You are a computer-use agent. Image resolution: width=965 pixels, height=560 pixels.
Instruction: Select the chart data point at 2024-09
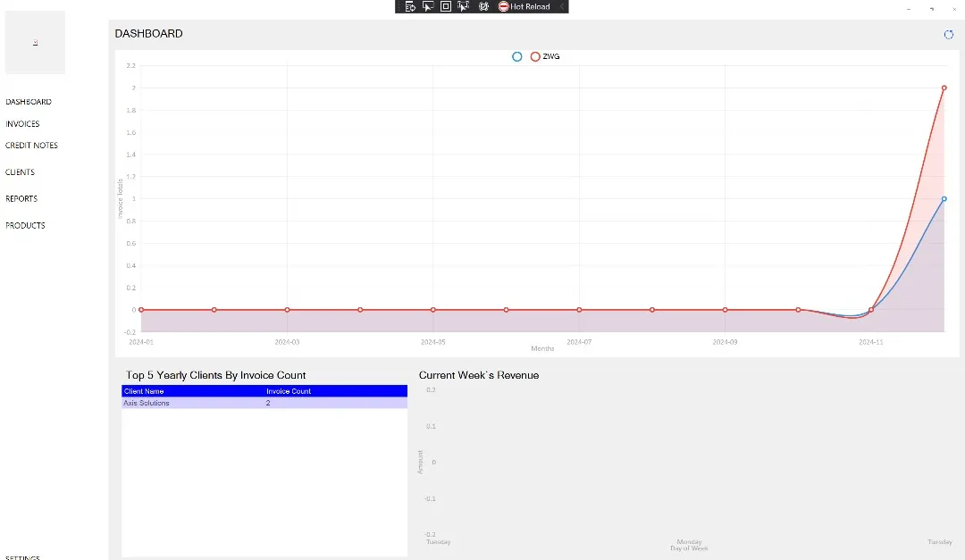tap(725, 310)
